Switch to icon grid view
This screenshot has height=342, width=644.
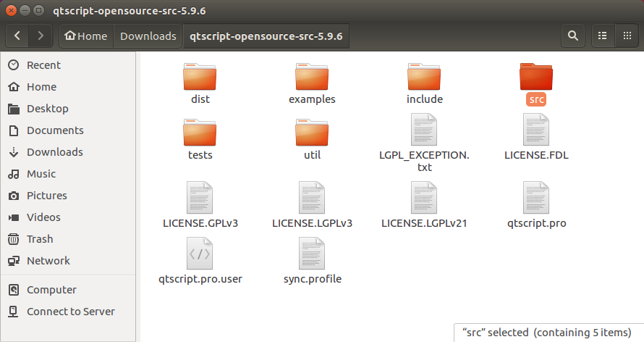[626, 36]
